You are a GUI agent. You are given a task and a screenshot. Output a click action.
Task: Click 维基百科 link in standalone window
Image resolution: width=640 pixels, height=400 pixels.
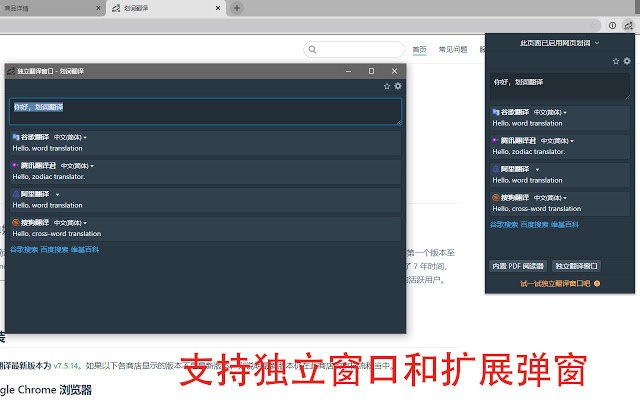pos(84,250)
